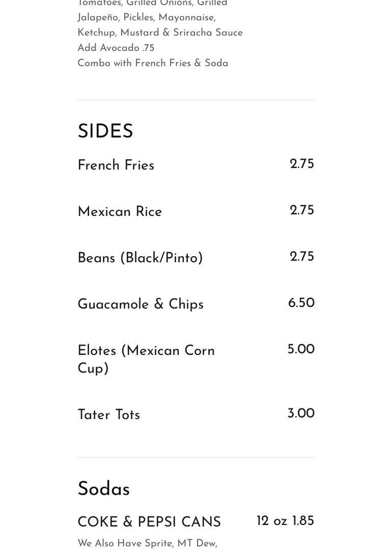392x553 pixels.
Task: Click the French Fries 2.75 price
Action: pyautogui.click(x=301, y=164)
